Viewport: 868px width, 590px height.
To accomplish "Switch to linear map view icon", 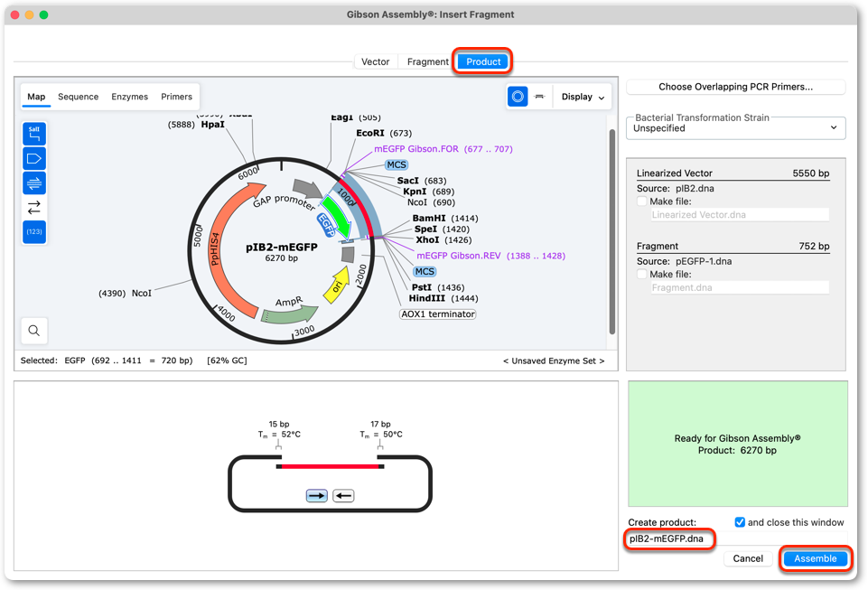I will (x=540, y=97).
